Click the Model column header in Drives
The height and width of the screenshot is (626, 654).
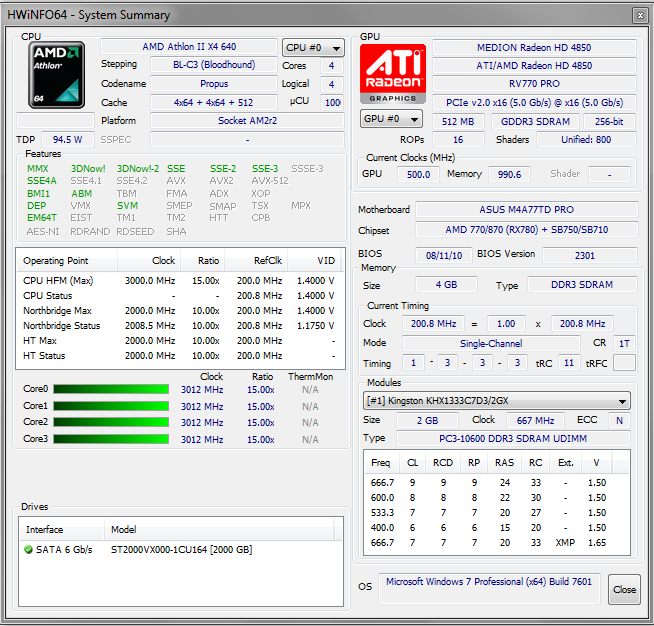(219, 530)
